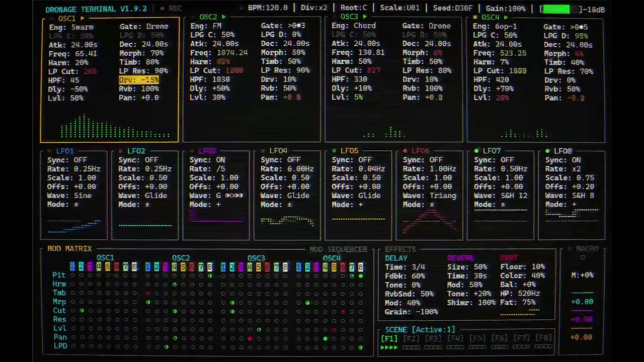Toggle Cut row cell under OSC1 source 2

pos(82,311)
